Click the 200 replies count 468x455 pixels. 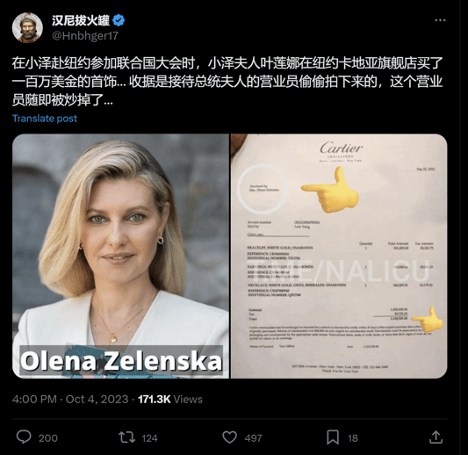pyautogui.click(x=48, y=438)
